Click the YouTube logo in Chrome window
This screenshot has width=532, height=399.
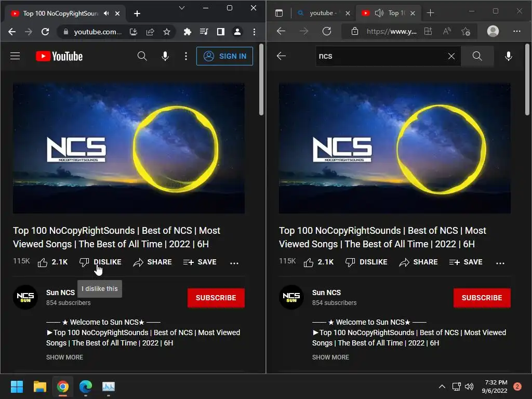pos(59,56)
